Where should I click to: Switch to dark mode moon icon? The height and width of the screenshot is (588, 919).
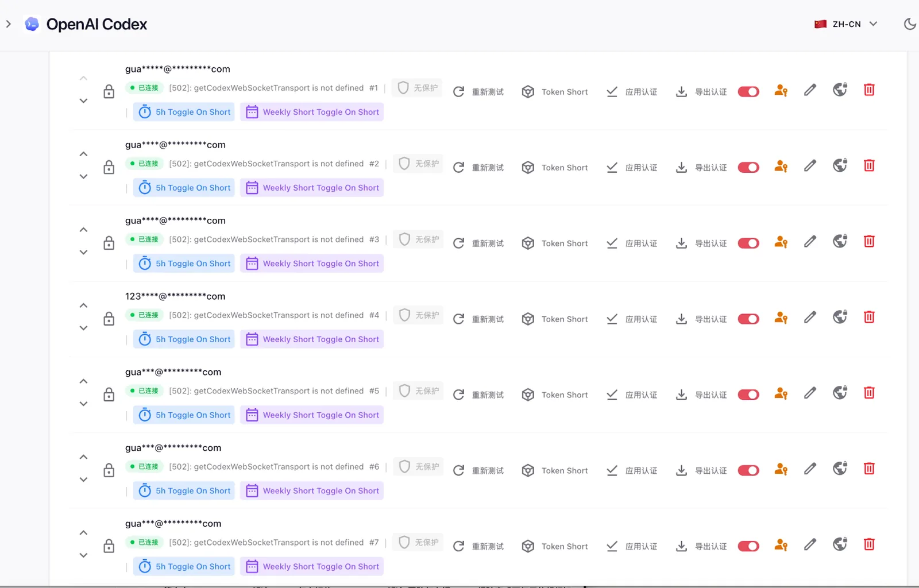[910, 24]
